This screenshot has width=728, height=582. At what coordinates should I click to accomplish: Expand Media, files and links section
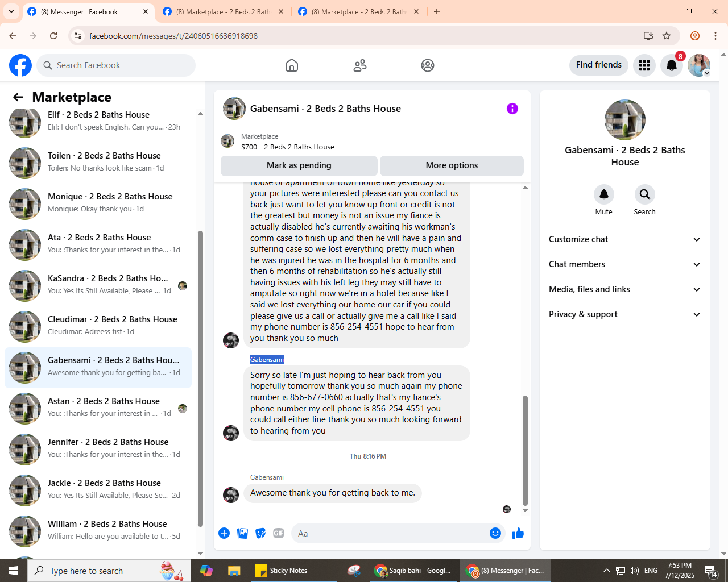[624, 289]
